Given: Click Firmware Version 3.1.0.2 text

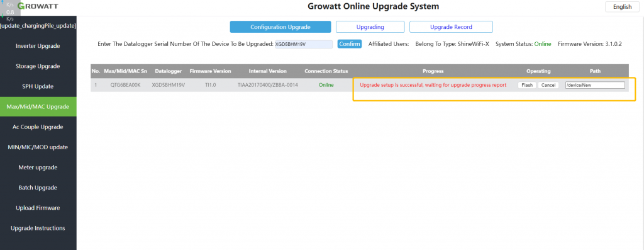Looking at the screenshot, I should pyautogui.click(x=590, y=44).
